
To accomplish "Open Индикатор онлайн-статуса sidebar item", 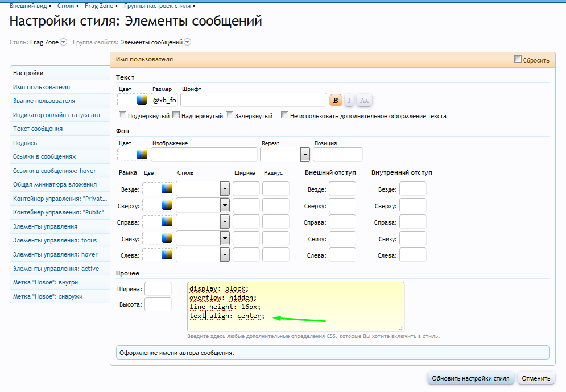I will pyautogui.click(x=60, y=115).
